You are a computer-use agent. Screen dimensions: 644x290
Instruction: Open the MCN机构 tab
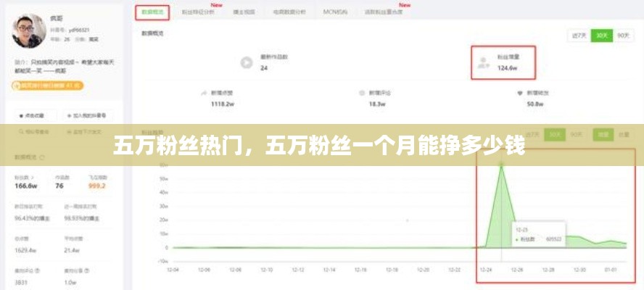[336, 12]
